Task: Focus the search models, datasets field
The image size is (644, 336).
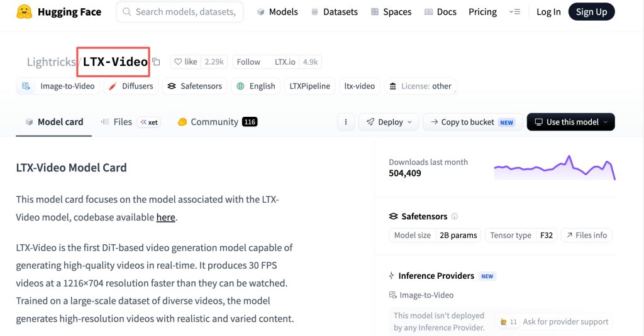Action: 180,11
